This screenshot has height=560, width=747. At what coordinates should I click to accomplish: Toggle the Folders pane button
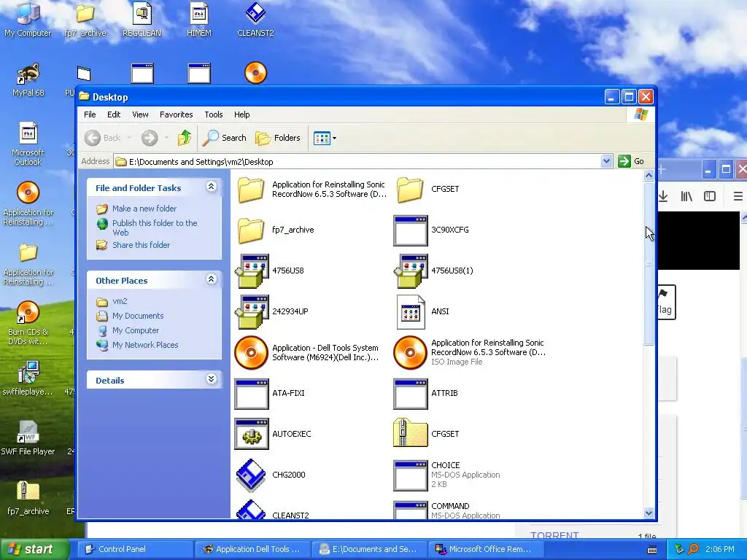pyautogui.click(x=278, y=138)
